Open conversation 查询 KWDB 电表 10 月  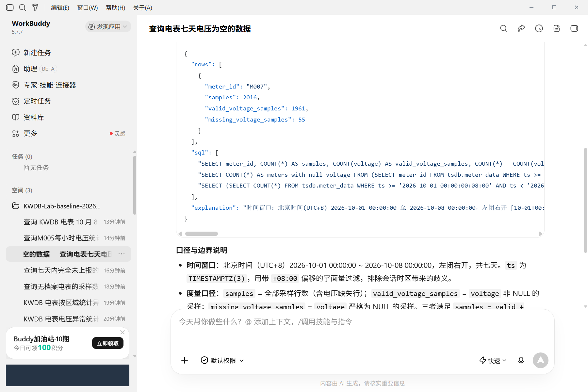click(69, 222)
